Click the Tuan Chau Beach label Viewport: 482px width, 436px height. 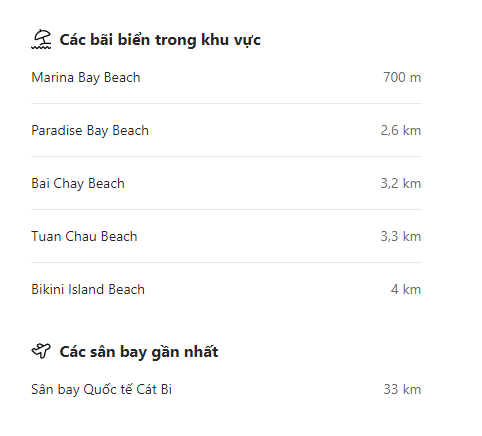coord(84,236)
